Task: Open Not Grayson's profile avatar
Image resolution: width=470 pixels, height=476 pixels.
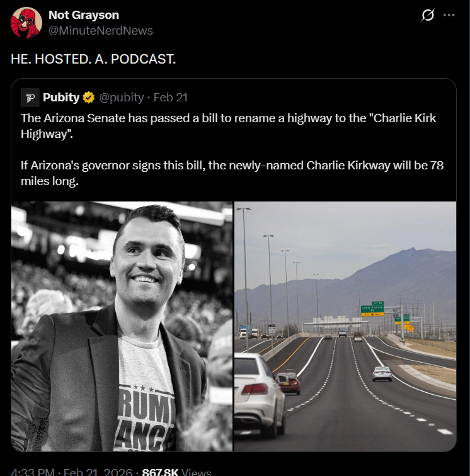Action: (x=26, y=23)
